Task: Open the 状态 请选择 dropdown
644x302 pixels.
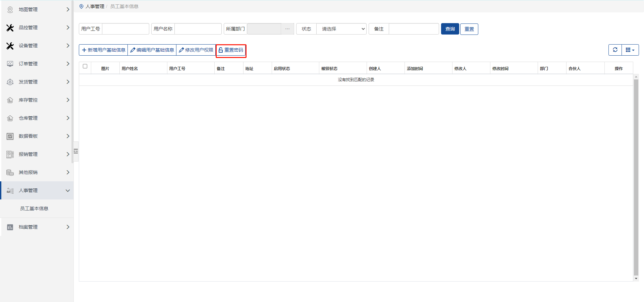Action: tap(341, 29)
